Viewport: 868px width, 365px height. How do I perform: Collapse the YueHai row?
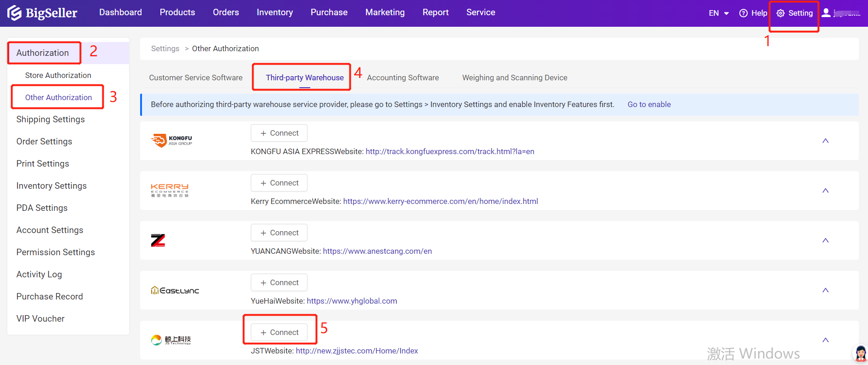click(826, 290)
